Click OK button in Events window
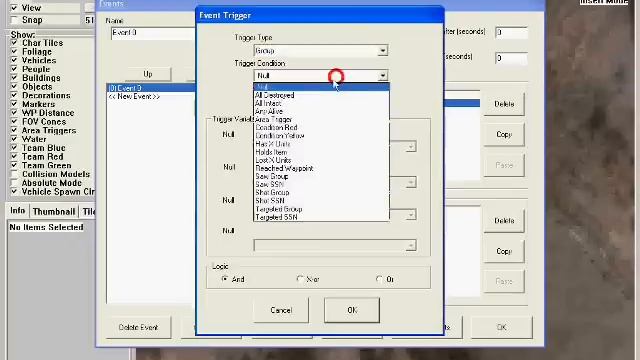640x360 pixels. coord(502,327)
